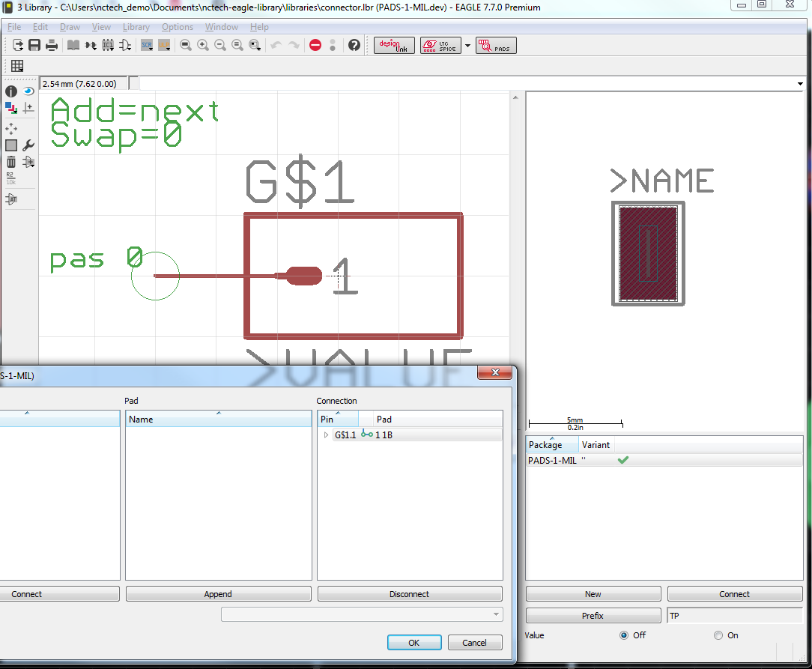Run a ULP using the ULP toolbar icon
Viewport: 812px width, 669px height.
click(x=163, y=45)
